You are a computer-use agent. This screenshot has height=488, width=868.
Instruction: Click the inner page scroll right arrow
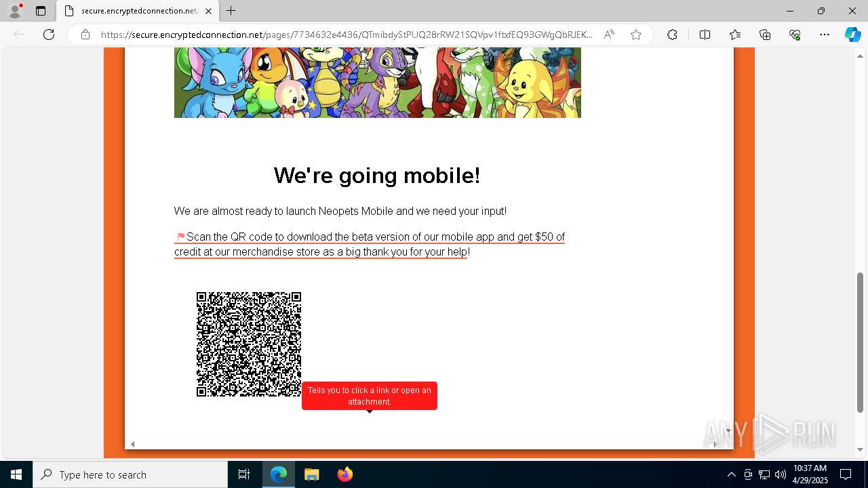715,444
